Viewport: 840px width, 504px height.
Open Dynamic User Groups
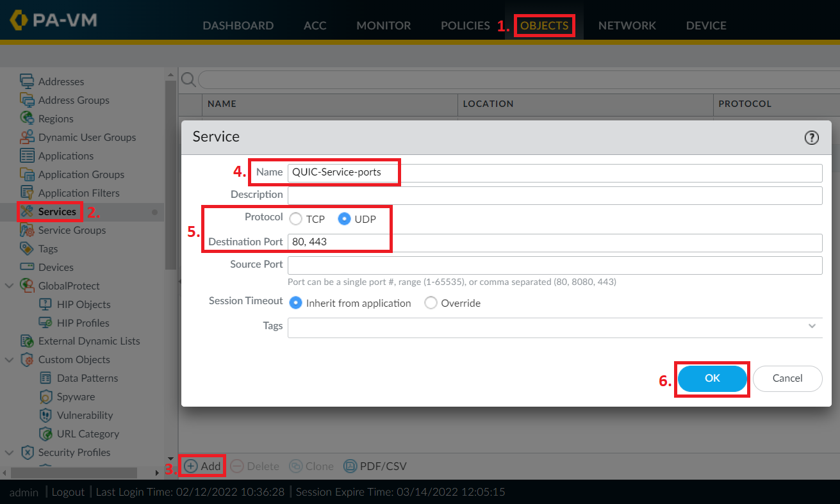[x=86, y=137]
